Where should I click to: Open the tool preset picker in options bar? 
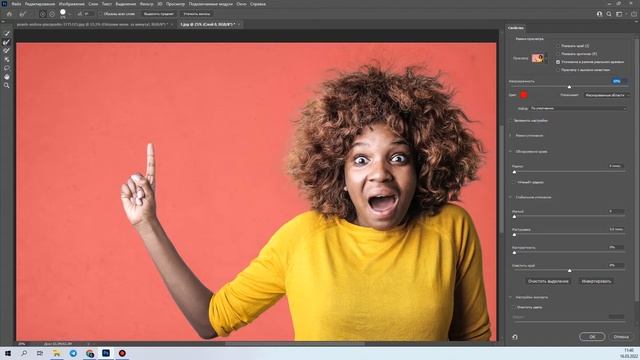coord(24,14)
